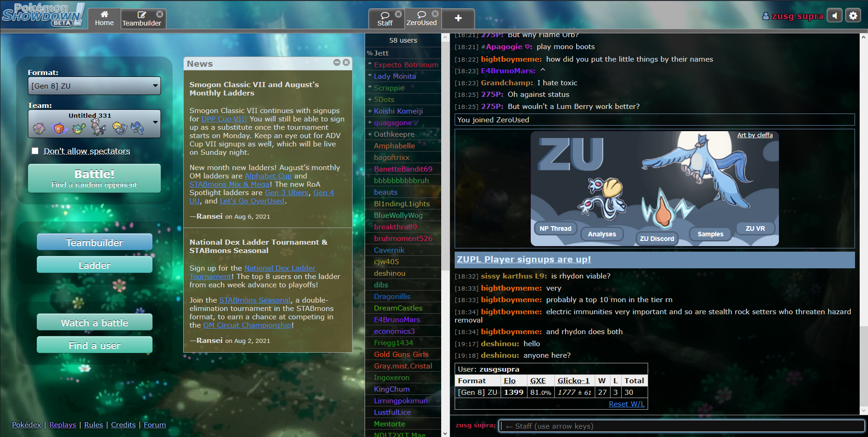The width and height of the screenshot is (868, 437).
Task: Click the Elo column header
Action: (x=509, y=381)
